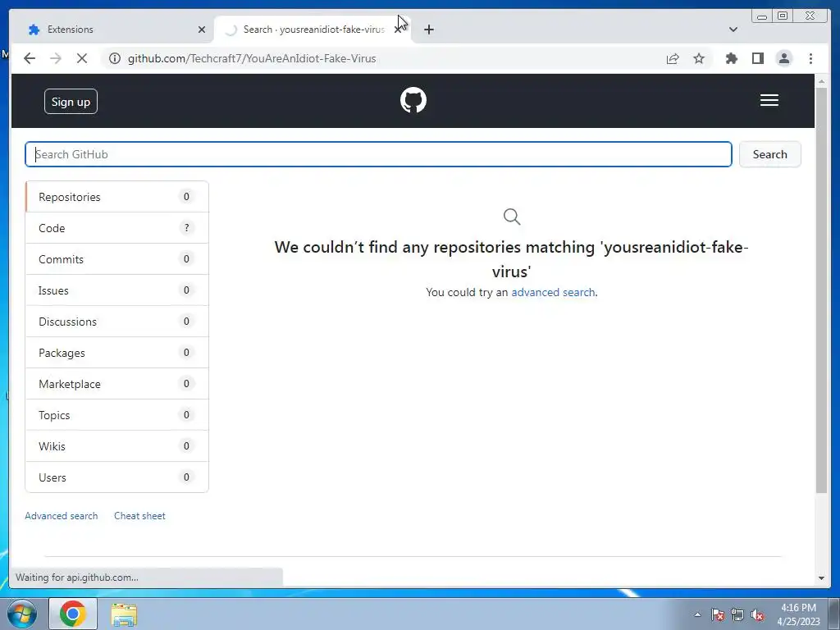
Task: Click the muted volume tray icon
Action: [x=757, y=614]
